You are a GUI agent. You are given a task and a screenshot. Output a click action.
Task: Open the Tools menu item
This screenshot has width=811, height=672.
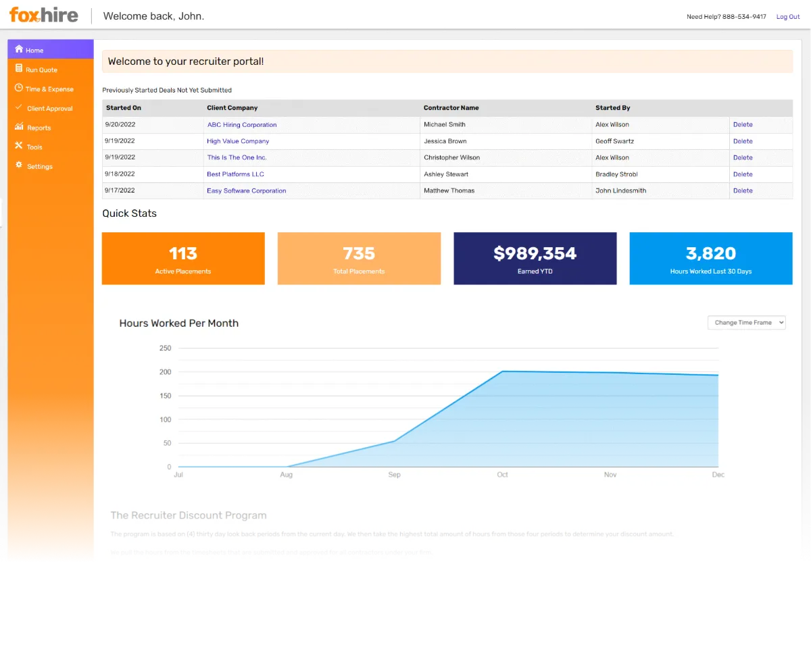click(51, 147)
